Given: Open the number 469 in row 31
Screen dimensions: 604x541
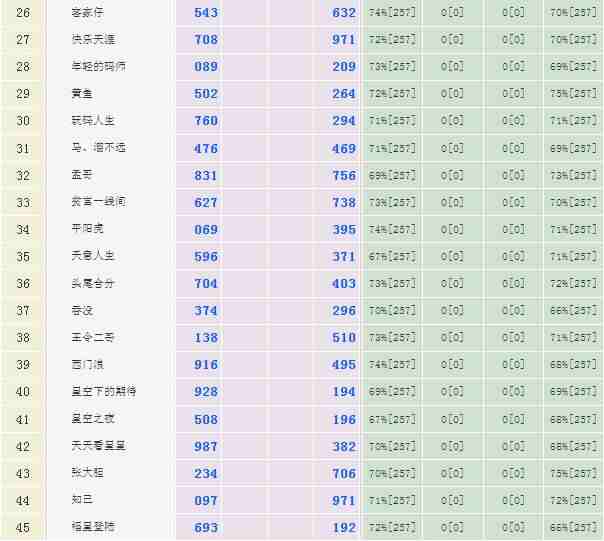Looking at the screenshot, I should click(343, 148).
